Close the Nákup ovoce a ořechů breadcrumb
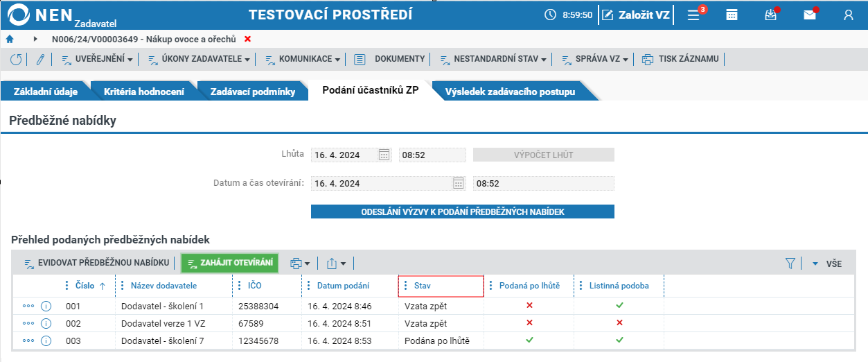This screenshot has height=362, width=868. [248, 39]
